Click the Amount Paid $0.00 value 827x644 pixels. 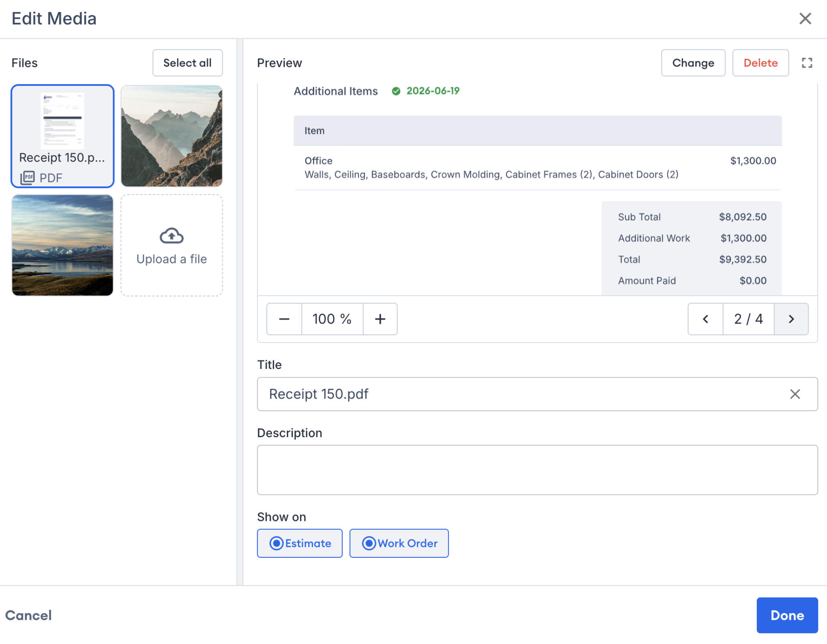click(753, 281)
